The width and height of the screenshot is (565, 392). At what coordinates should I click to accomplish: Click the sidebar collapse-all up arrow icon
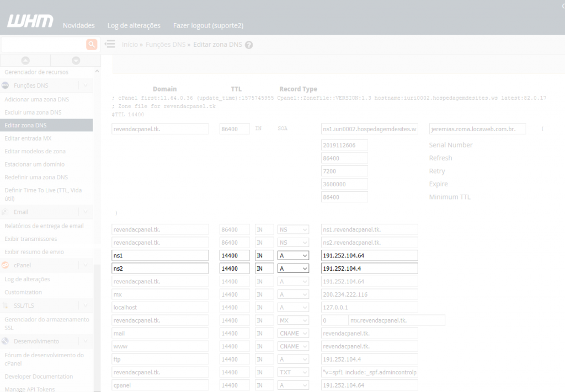tap(25, 61)
